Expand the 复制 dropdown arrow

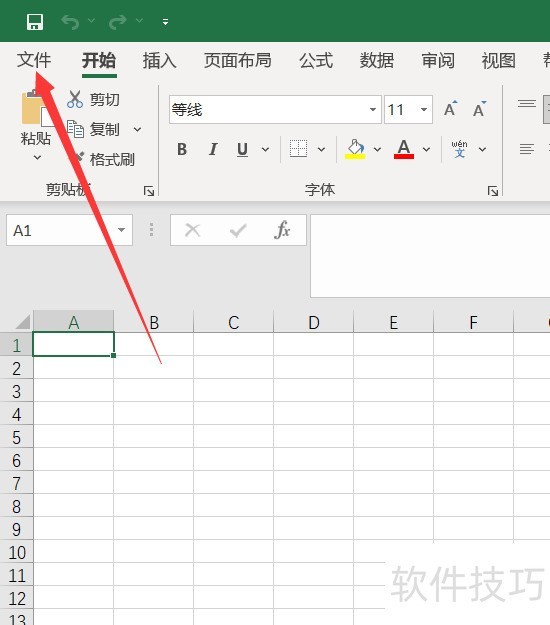(138, 130)
